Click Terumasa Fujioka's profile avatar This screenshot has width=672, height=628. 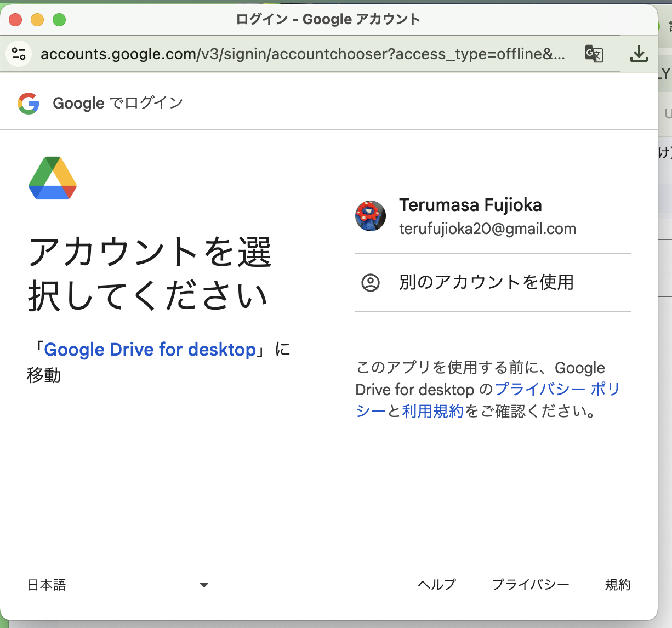(371, 216)
